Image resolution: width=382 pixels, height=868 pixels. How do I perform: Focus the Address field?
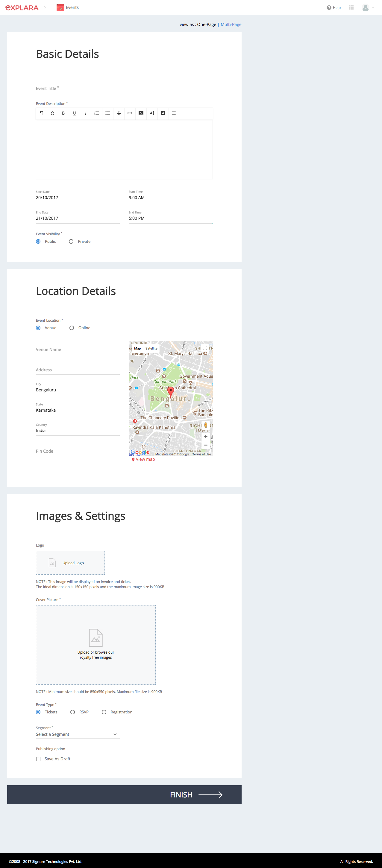pyautogui.click(x=78, y=370)
